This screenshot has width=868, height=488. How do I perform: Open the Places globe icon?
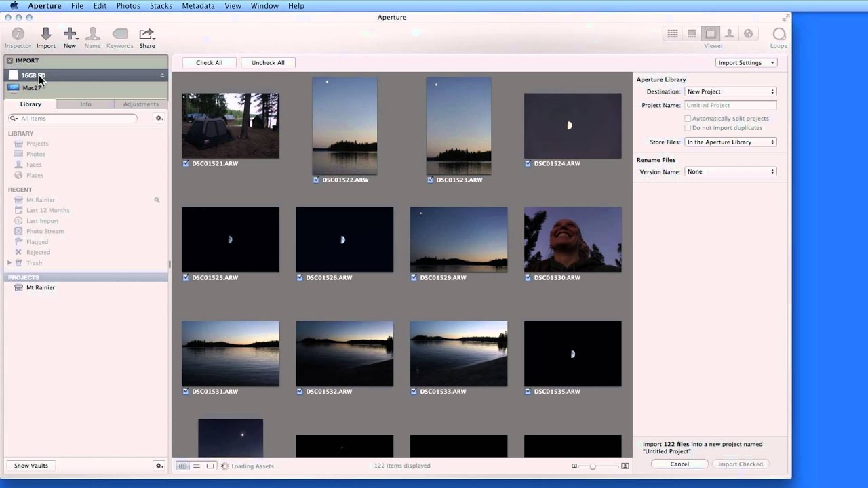click(748, 34)
